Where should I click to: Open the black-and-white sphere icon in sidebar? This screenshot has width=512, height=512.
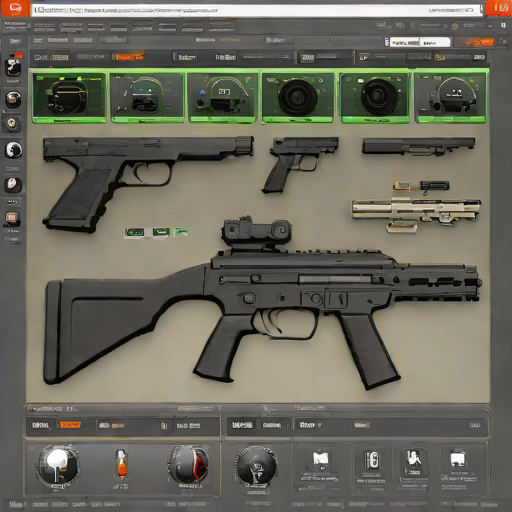tap(13, 150)
